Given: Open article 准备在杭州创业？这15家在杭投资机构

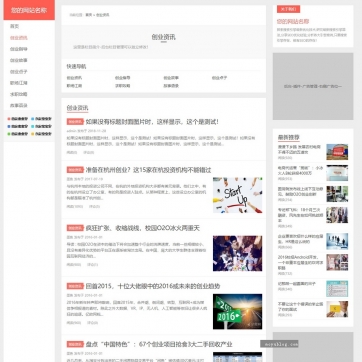Looking at the screenshot, I should [148, 170].
